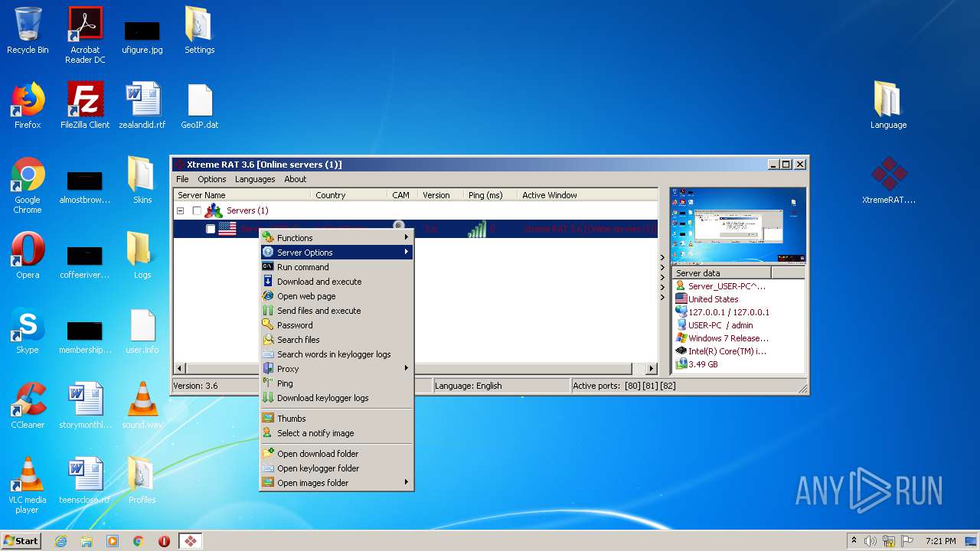Click the Version column header
Viewport: 980px width, 551px height.
pos(440,195)
